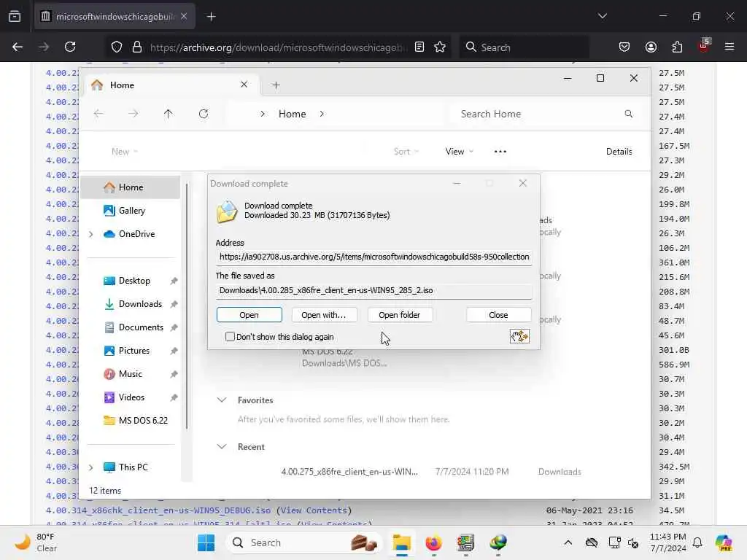Image resolution: width=747 pixels, height=560 pixels.
Task: Expand the OneDrive tree node
Action: coord(91,234)
